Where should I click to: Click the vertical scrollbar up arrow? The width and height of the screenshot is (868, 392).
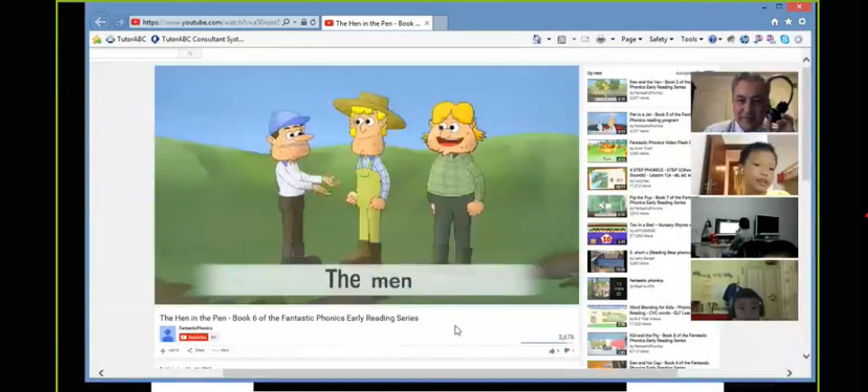coord(806,60)
